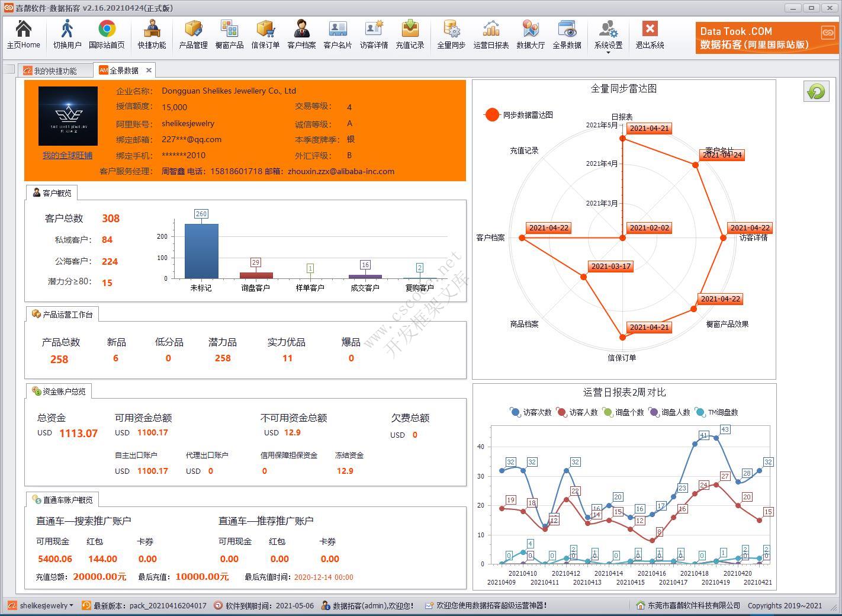Click 退出系统 exit button
Screen dimensions: 842x616
click(x=650, y=34)
